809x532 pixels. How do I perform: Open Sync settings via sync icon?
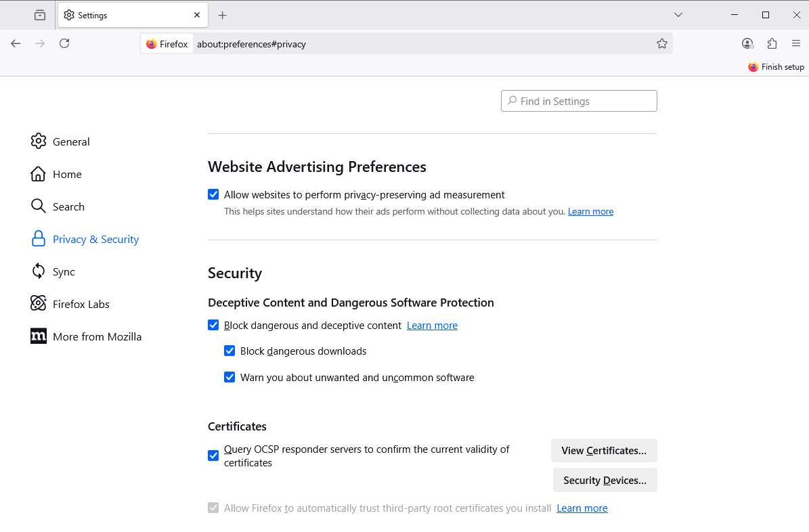click(39, 271)
